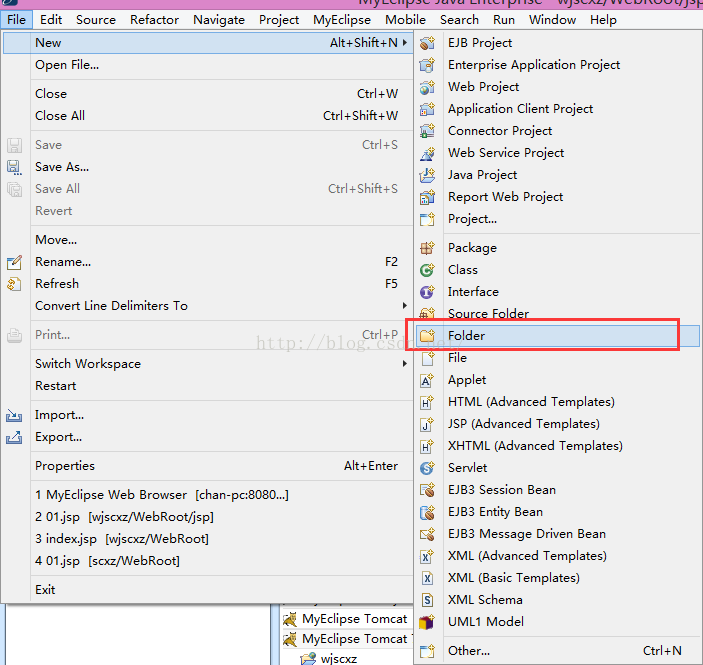
Task: Select XML (Advanced Templates) entry
Action: [x=557, y=556]
